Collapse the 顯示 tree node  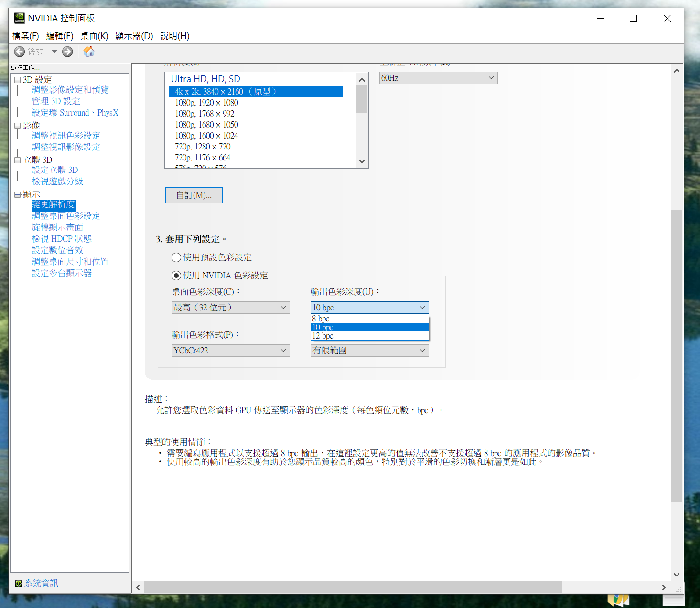[x=17, y=194]
